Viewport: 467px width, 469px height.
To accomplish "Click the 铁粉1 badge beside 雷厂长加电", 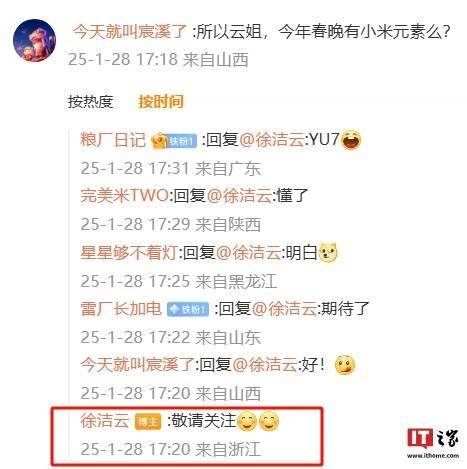I will (188, 310).
